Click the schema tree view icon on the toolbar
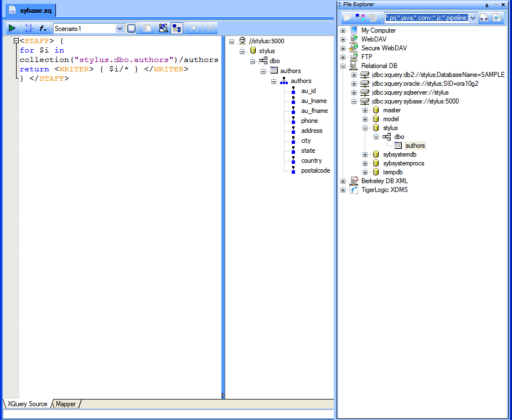This screenshot has height=420, width=512. click(x=176, y=28)
